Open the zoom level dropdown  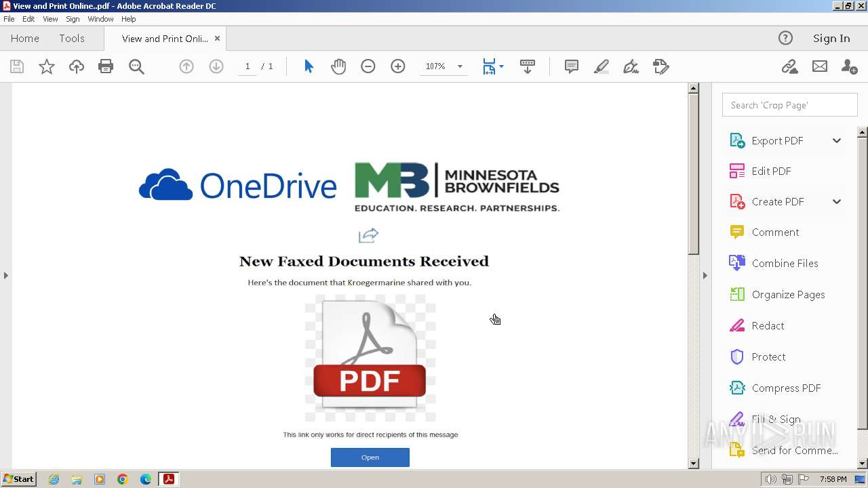(460, 66)
